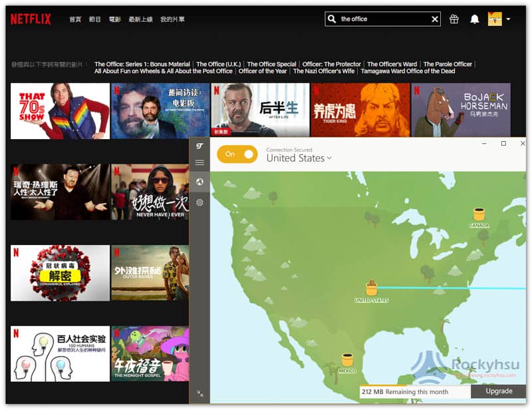The height and width of the screenshot is (410, 532).
Task: Open 'Tamagawa Ward Office of the Dead' suggestion
Action: click(x=408, y=71)
